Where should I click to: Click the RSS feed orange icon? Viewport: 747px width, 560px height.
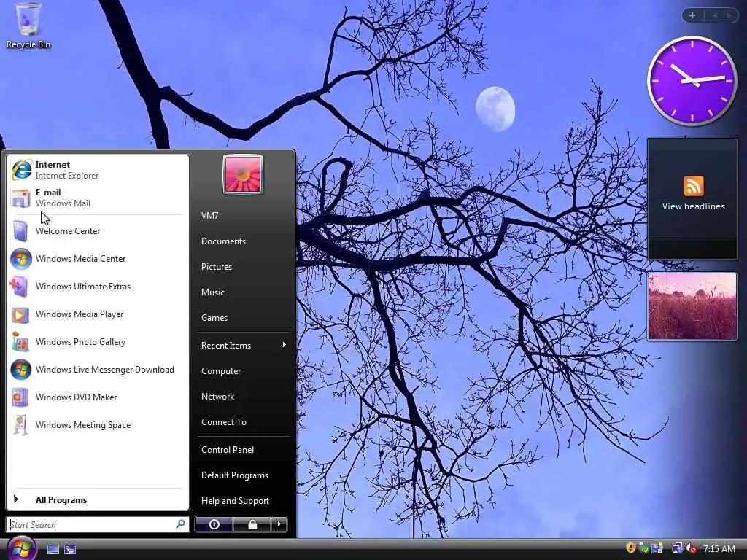point(693,186)
